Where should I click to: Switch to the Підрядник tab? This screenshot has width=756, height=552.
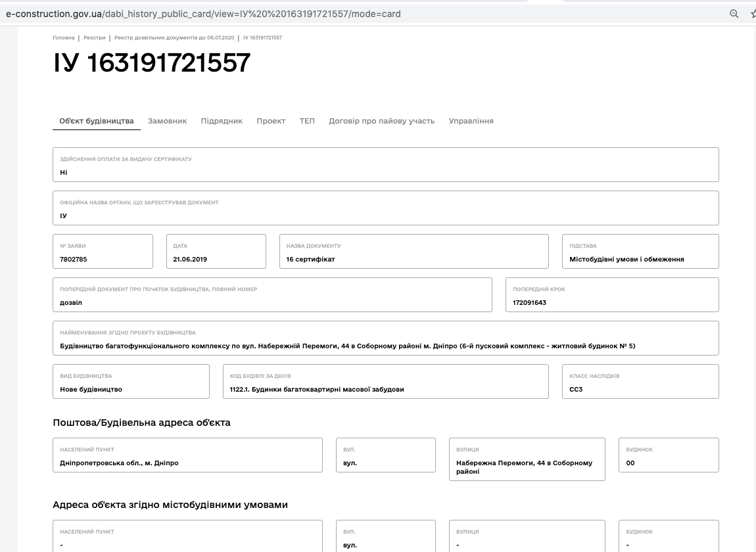click(x=222, y=121)
